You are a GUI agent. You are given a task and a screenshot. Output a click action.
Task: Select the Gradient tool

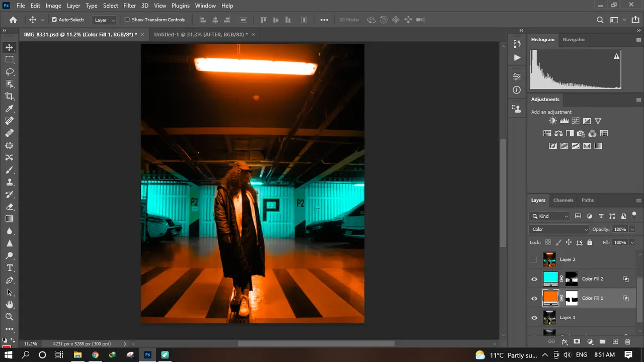click(10, 219)
